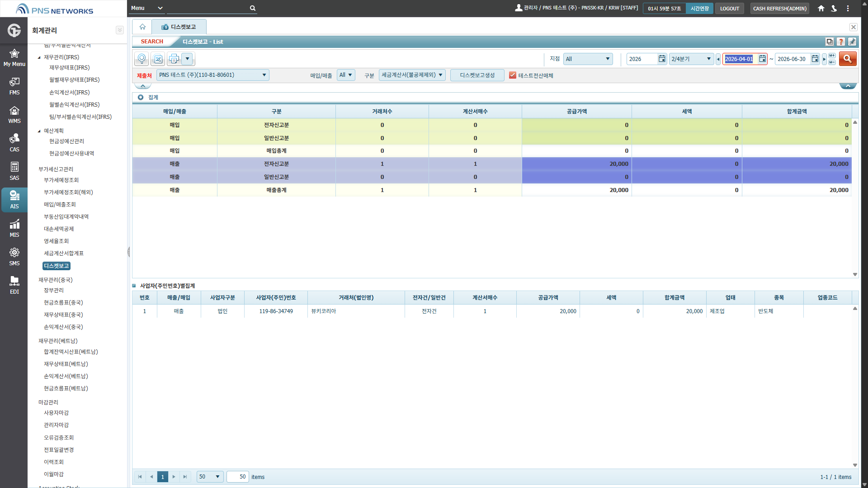Open 세금계산서합계표 in the sidebar menu
The width and height of the screenshot is (868, 488).
point(64,253)
